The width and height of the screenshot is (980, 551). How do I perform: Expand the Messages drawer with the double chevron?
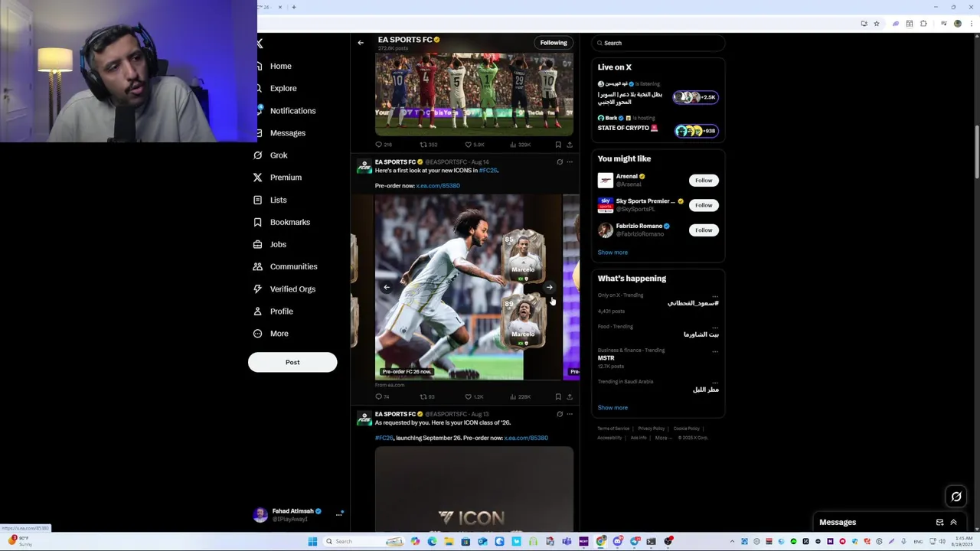953,522
